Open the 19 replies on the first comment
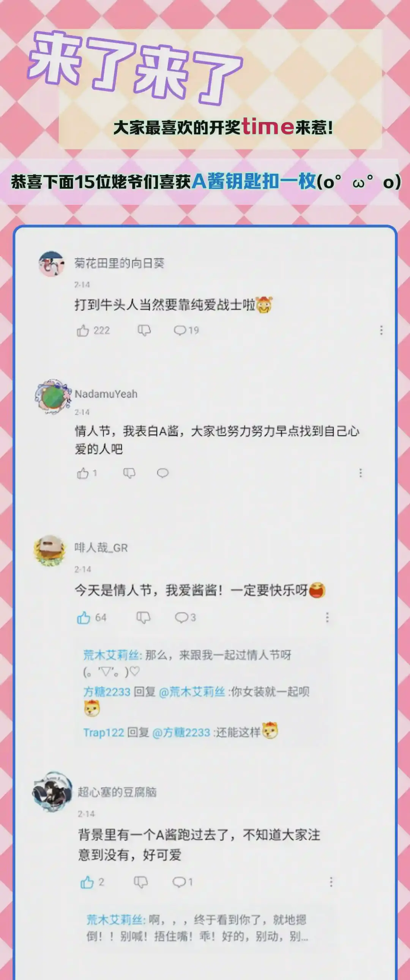The height and width of the screenshot is (980, 410). pyautogui.click(x=186, y=330)
